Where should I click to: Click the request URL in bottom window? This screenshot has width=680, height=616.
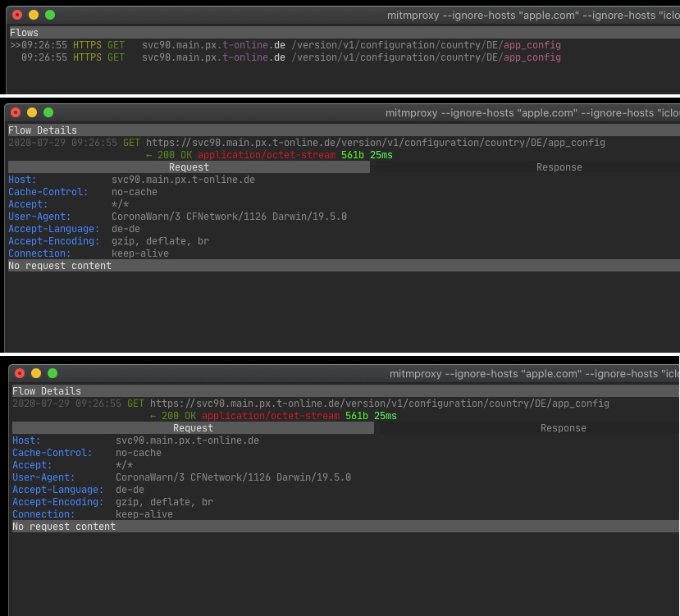[x=380, y=404]
